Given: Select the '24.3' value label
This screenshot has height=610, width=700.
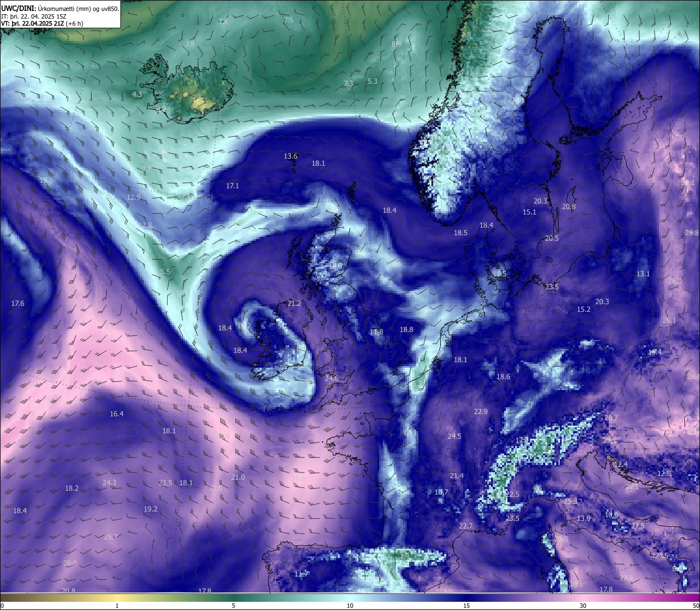Looking at the screenshot, I should [x=109, y=483].
